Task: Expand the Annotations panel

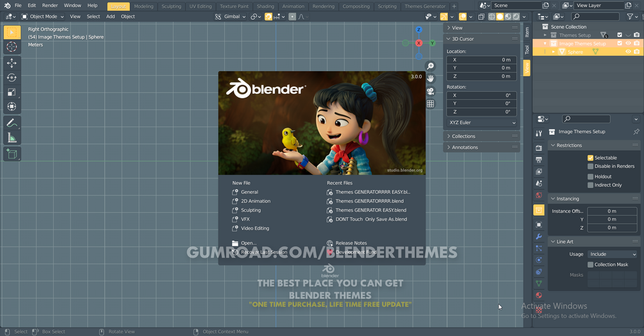Action: [482, 147]
